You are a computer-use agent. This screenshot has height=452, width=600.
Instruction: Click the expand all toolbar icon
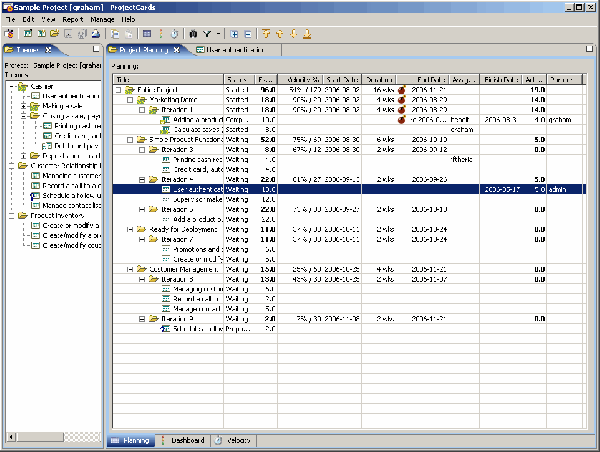tap(234, 33)
